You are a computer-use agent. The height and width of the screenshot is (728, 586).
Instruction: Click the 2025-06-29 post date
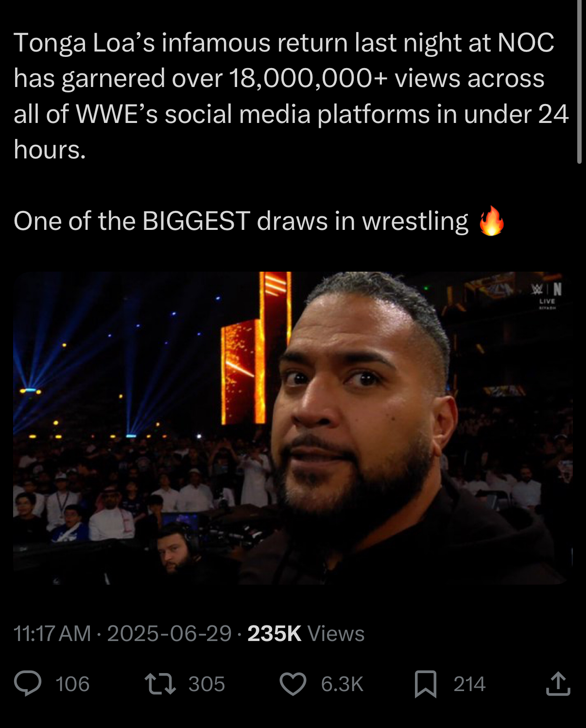(169, 634)
